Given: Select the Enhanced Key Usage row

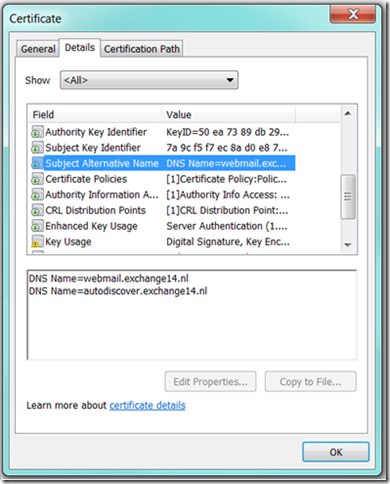Looking at the screenshot, I should coord(162,226).
